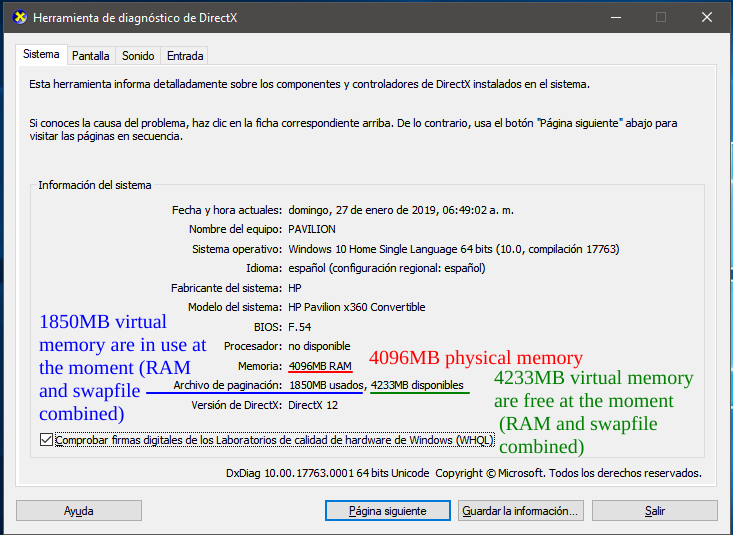Click the DirectX 12 version value
This screenshot has width=733, height=535.
point(313,405)
